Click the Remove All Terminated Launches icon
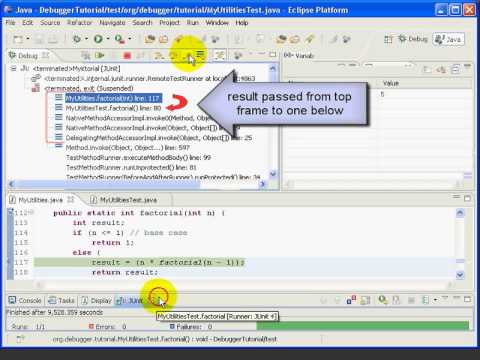The image size is (480, 360). click(86, 55)
